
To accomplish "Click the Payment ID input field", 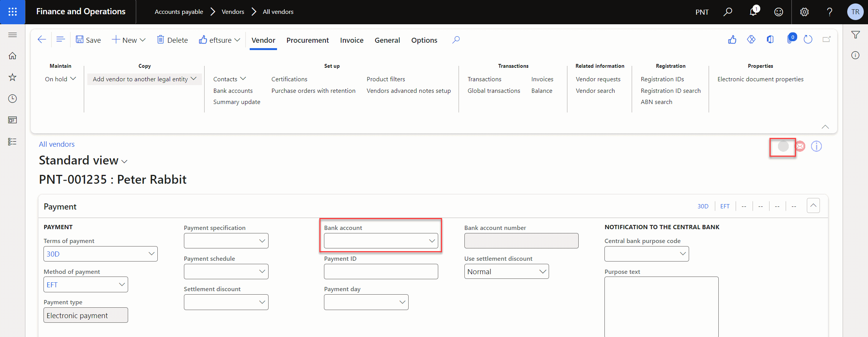I will [x=381, y=272].
